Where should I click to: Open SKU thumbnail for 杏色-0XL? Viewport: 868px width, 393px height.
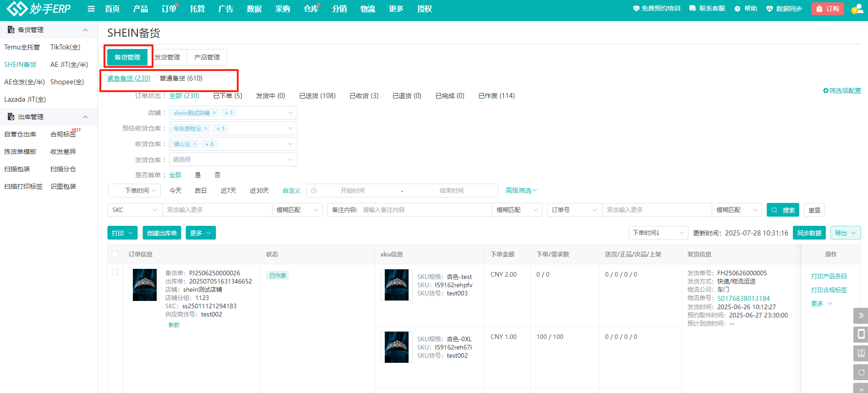coord(397,347)
